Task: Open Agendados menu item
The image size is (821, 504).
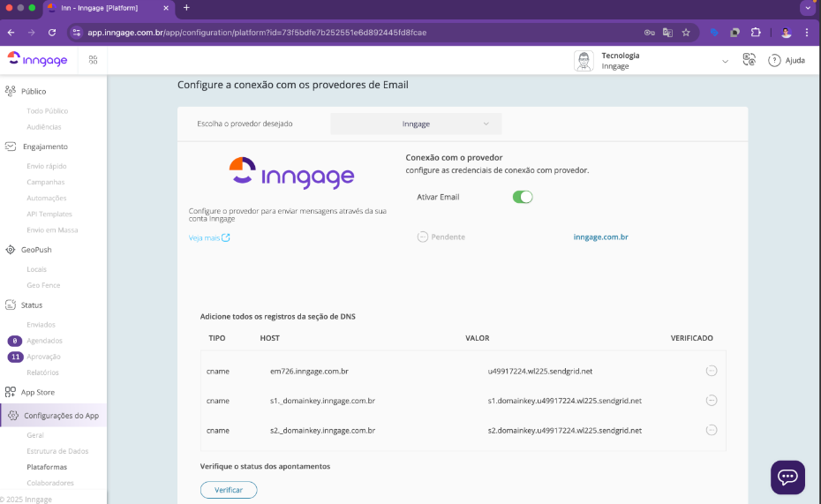Action: click(44, 341)
